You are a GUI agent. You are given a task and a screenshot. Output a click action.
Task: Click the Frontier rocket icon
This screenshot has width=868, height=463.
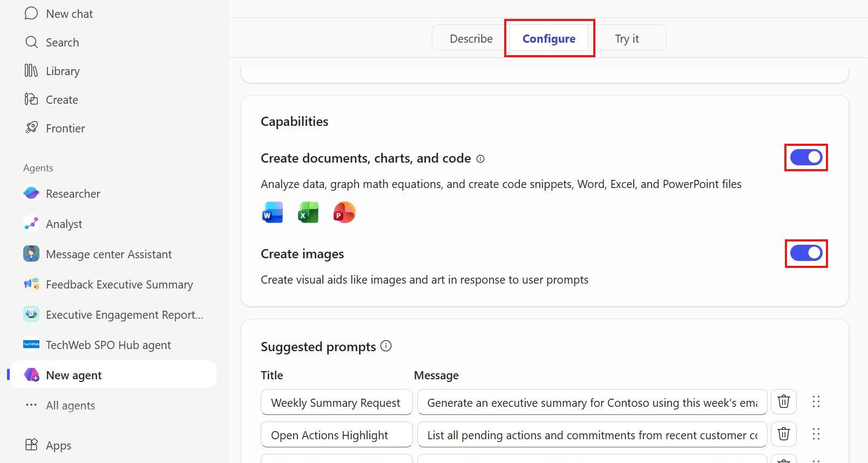click(31, 128)
